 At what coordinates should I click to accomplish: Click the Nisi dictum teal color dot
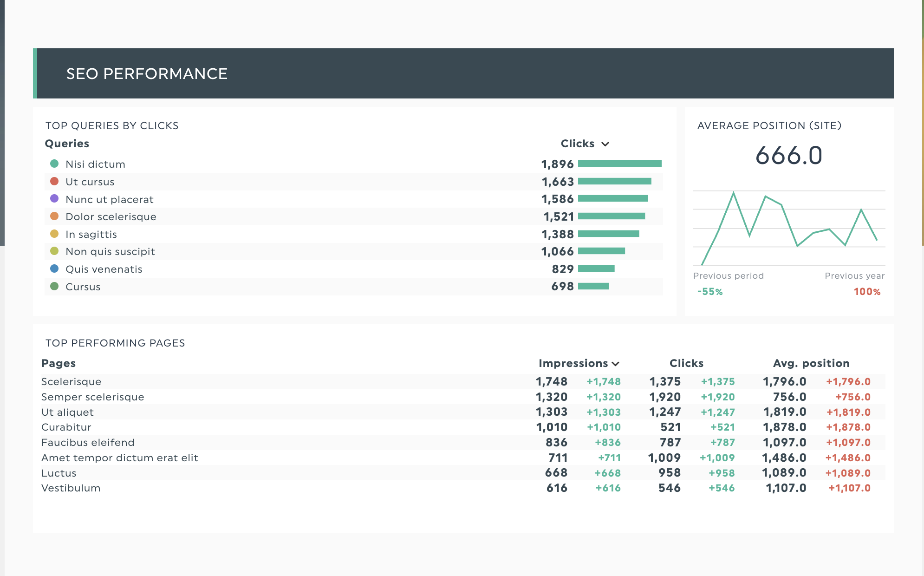coord(54,164)
